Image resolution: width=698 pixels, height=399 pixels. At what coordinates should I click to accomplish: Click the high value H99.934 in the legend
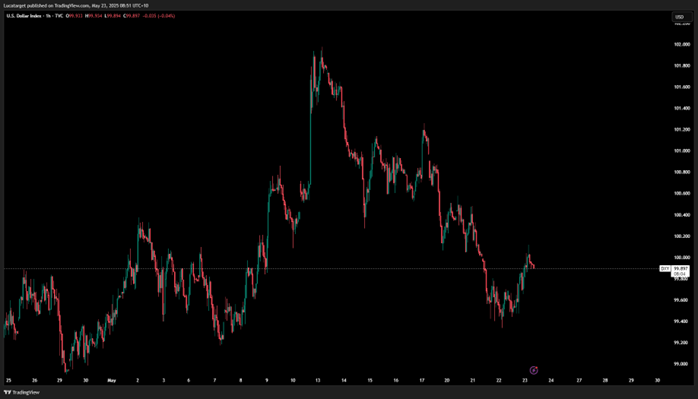coord(93,16)
